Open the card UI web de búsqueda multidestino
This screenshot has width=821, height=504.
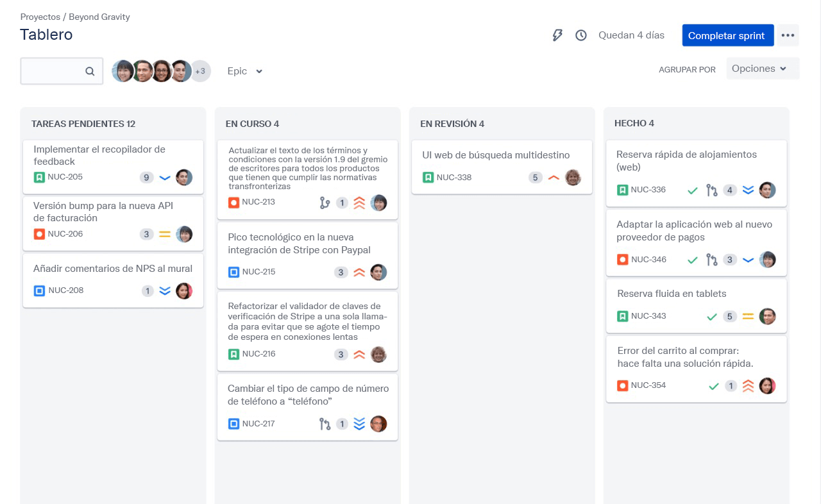pyautogui.click(x=496, y=155)
